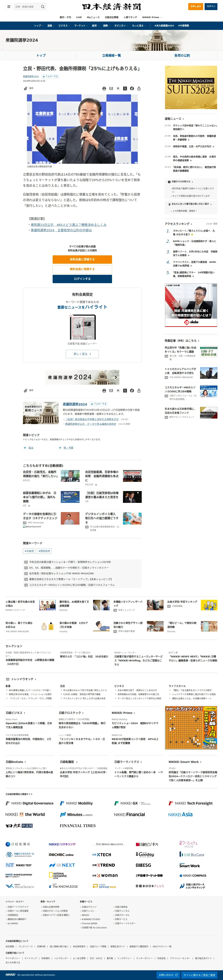Click the email share icon under the article date
The height and width of the screenshot is (980, 223).
[x=111, y=88]
